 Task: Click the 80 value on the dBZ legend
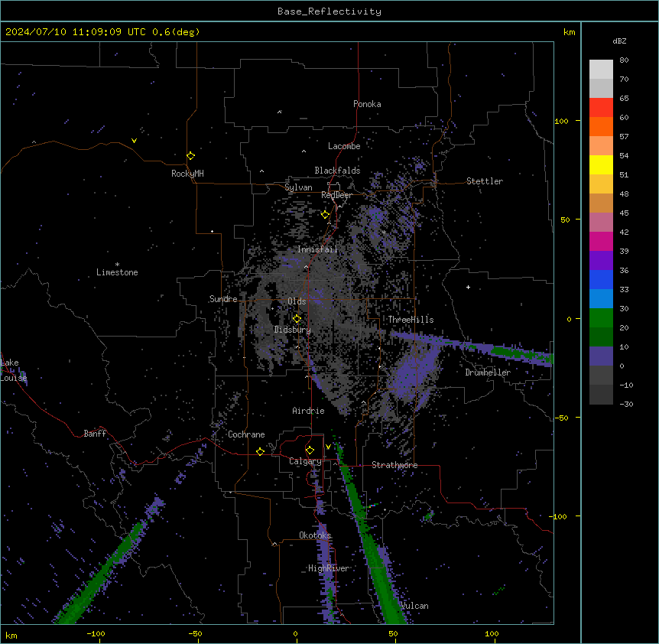pos(624,60)
